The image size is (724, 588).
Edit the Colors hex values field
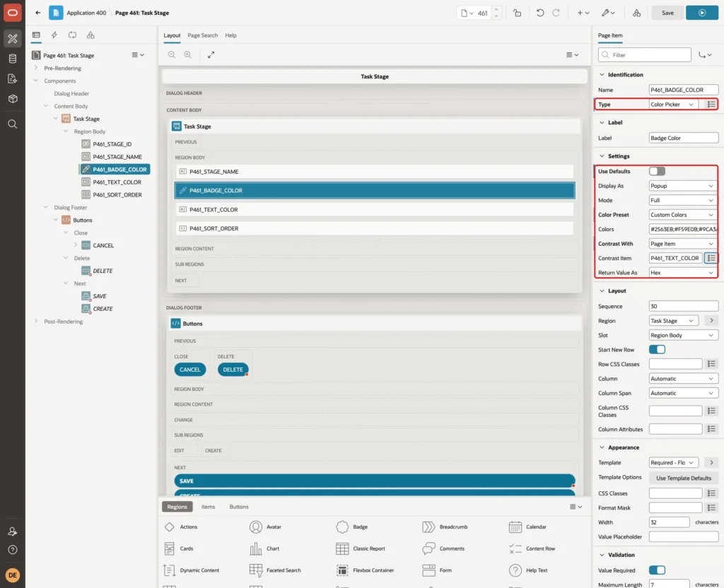684,230
